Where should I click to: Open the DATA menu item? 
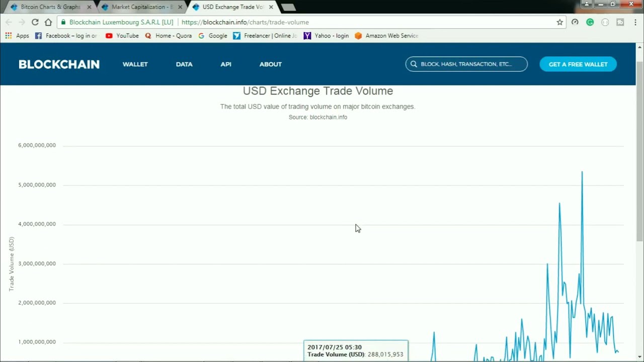point(184,64)
